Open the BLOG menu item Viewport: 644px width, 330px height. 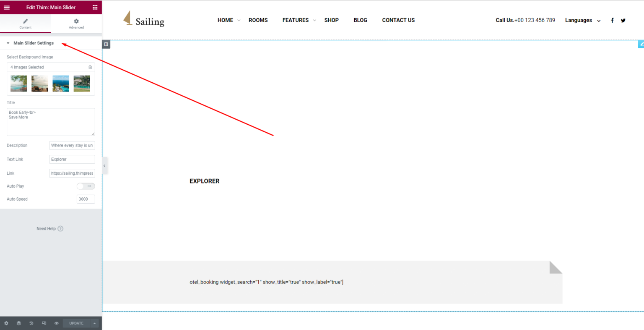coord(360,20)
